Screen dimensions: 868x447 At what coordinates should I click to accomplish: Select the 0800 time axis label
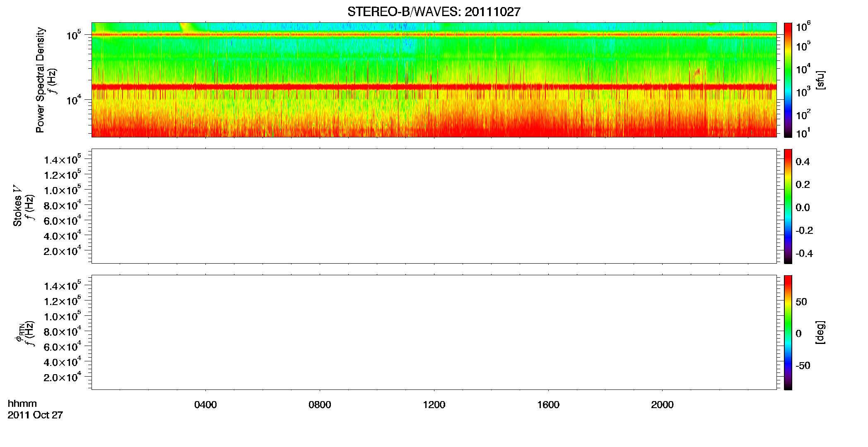pos(320,405)
